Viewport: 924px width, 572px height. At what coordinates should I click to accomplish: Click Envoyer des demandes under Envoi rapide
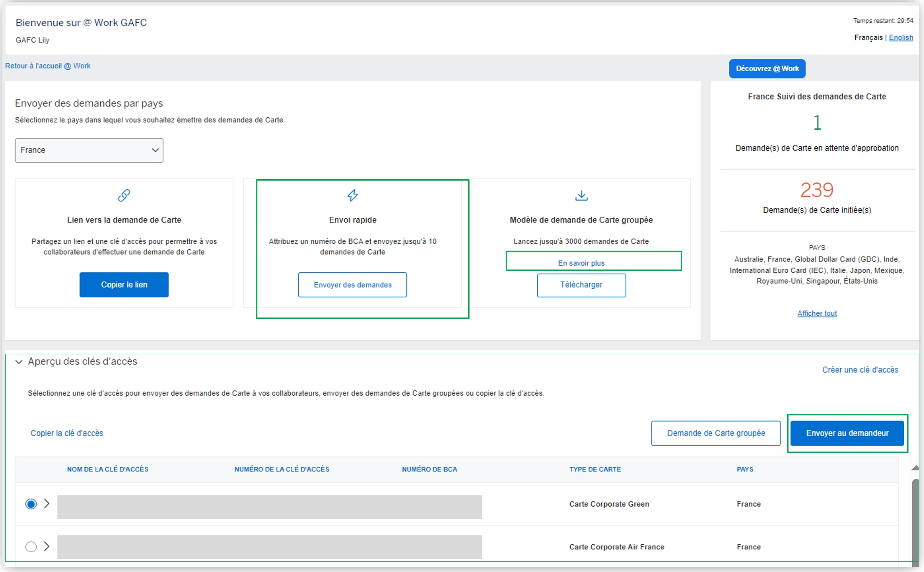point(352,285)
